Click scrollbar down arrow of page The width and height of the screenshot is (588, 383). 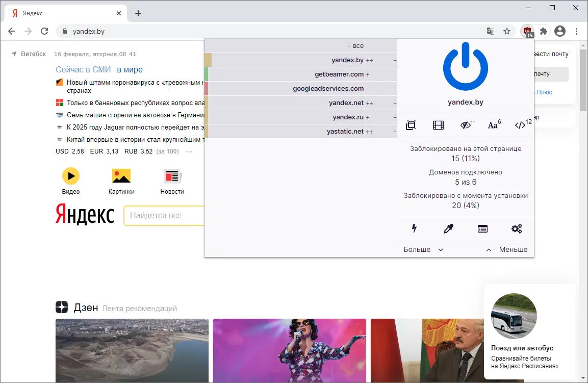(583, 378)
